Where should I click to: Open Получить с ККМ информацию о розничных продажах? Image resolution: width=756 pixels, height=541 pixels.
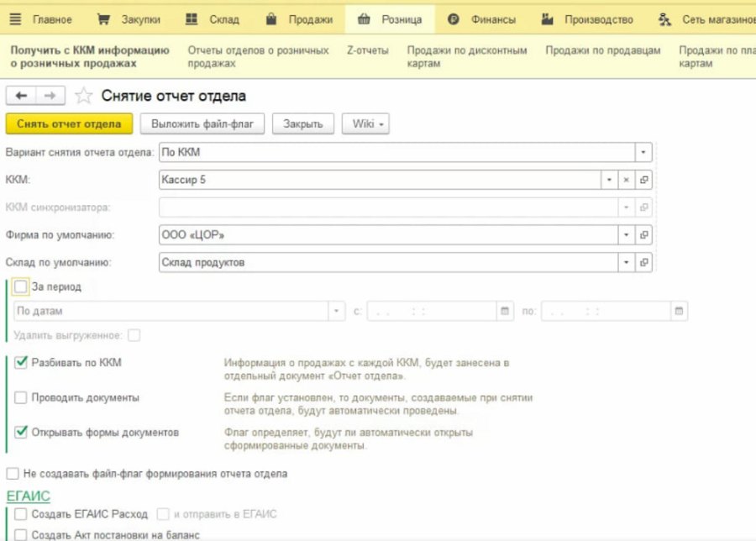[x=90, y=57]
